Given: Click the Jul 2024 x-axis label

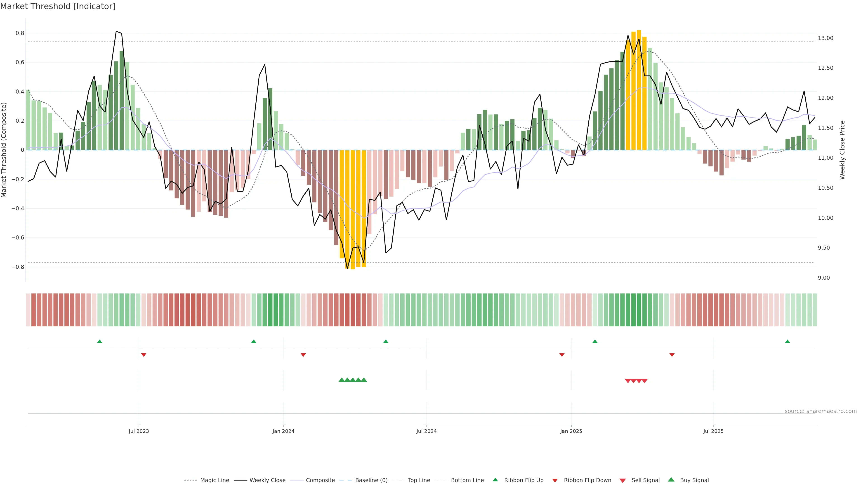Looking at the screenshot, I should pyautogui.click(x=426, y=431).
